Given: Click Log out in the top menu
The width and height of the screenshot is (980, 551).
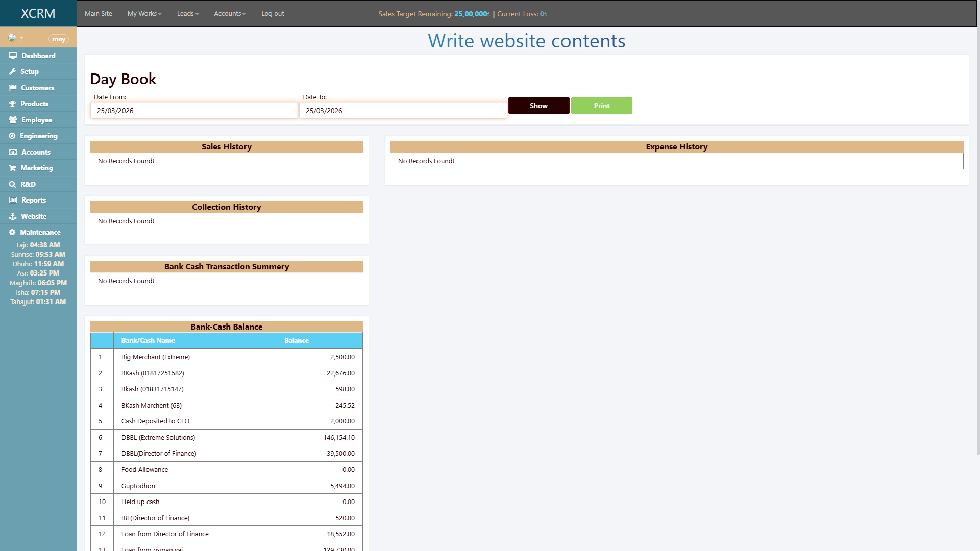Looking at the screenshot, I should 272,13.
